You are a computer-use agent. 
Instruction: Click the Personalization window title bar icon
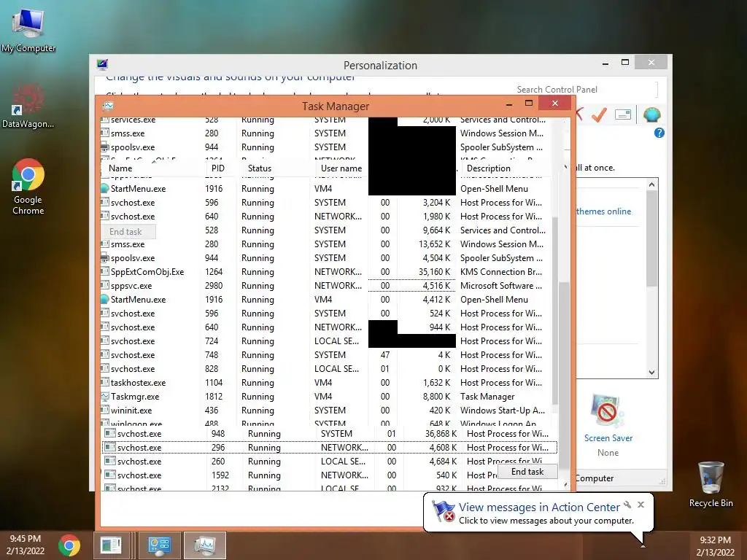102,64
